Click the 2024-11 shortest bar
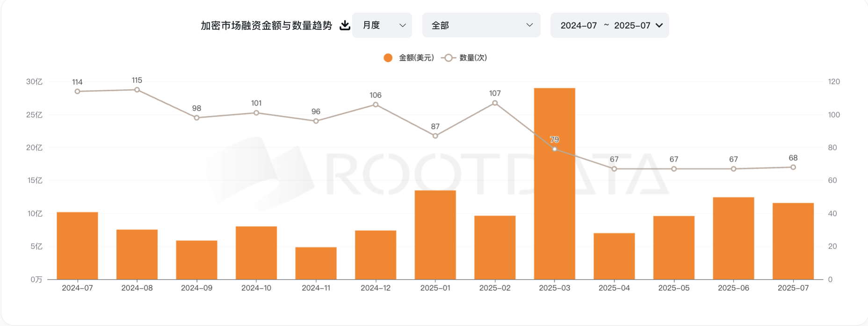Image resolution: width=868 pixels, height=326 pixels. coord(316,263)
